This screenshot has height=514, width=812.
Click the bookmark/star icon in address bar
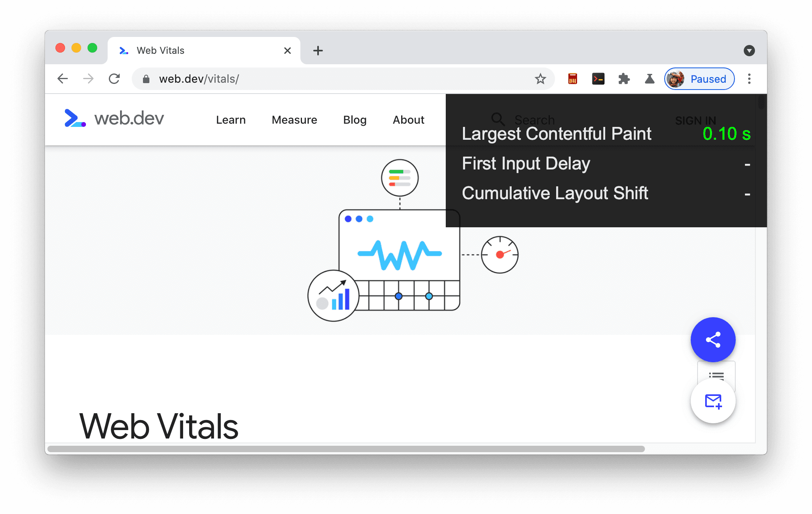click(x=541, y=79)
